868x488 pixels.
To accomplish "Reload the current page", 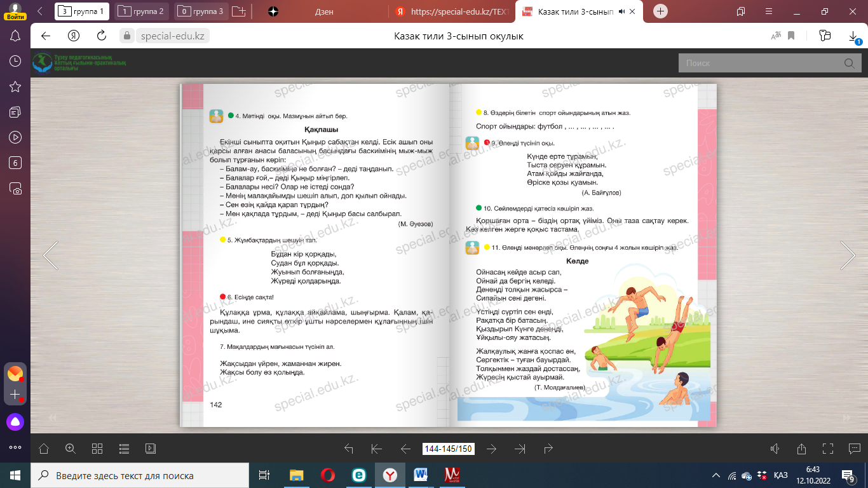I will (101, 36).
